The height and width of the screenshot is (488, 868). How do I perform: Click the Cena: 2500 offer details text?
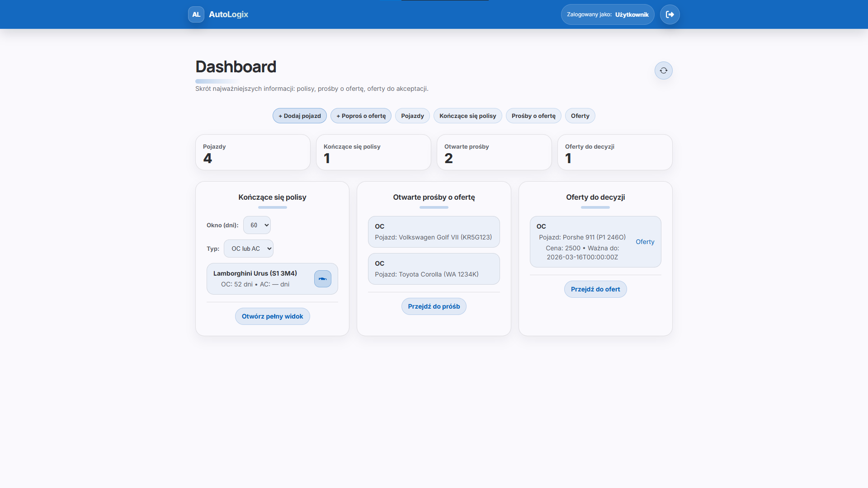(x=582, y=253)
